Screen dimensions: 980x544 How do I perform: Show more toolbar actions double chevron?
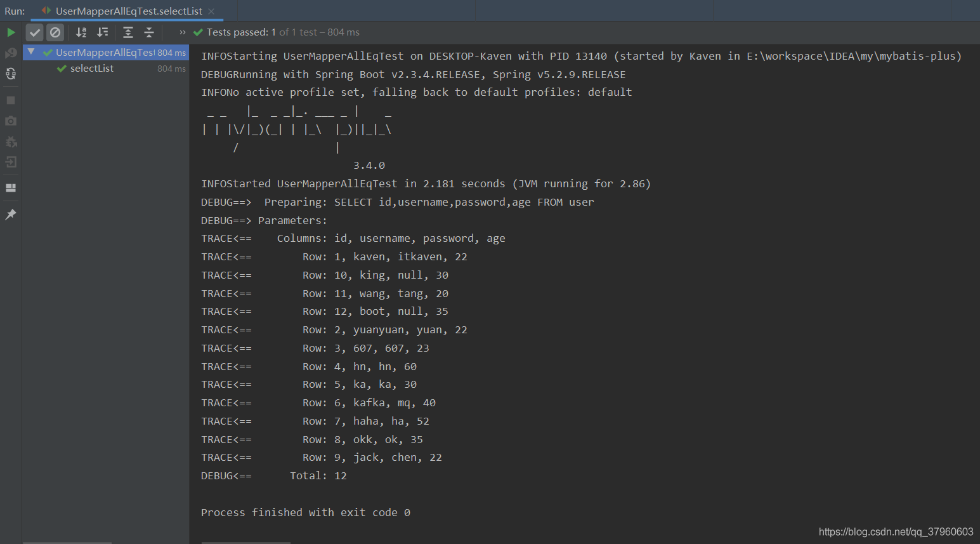click(x=183, y=32)
